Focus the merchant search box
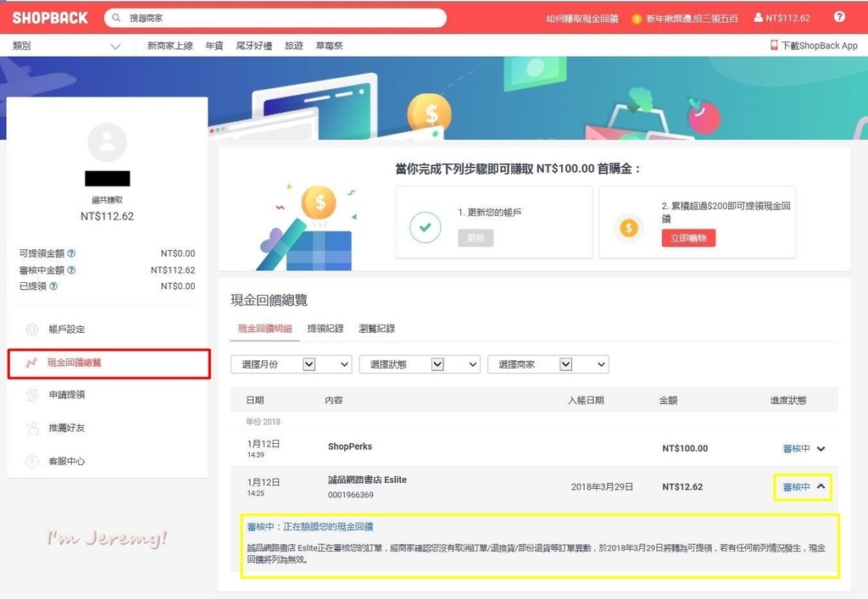 (275, 18)
